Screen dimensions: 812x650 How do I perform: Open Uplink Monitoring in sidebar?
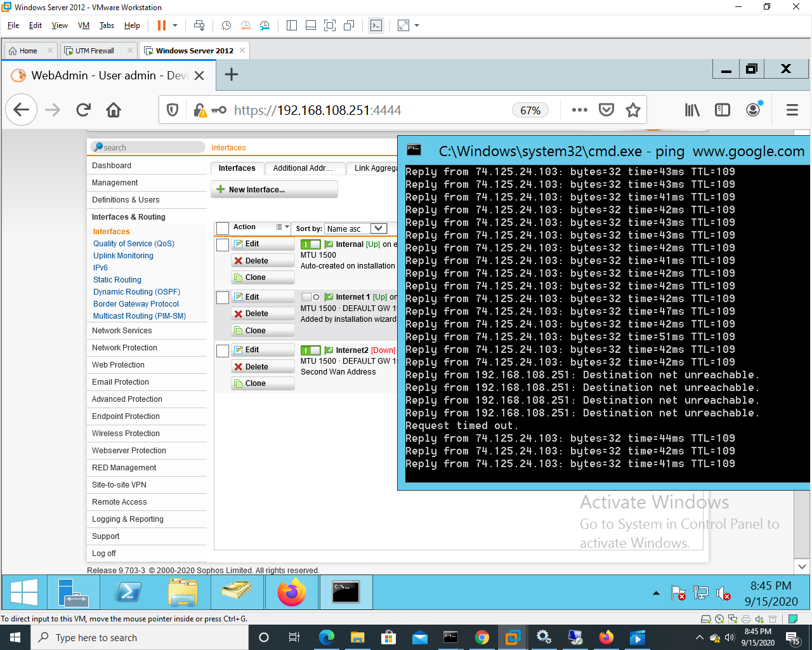(123, 256)
